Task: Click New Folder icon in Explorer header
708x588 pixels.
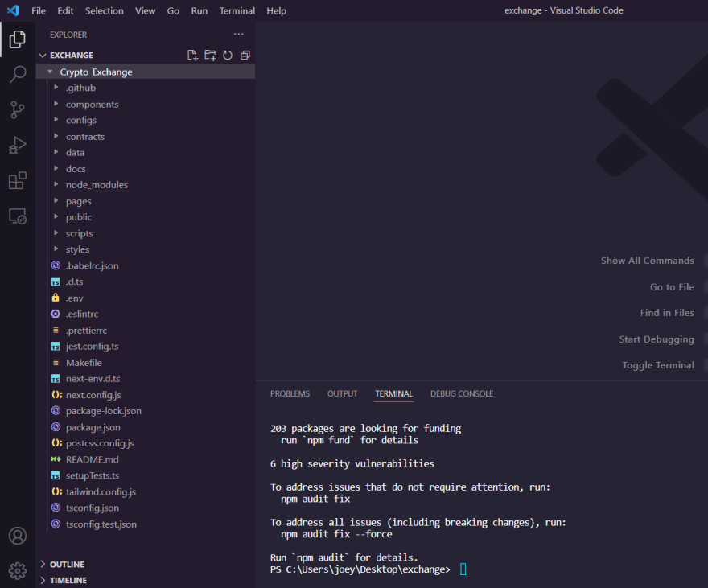Action: pyautogui.click(x=210, y=55)
